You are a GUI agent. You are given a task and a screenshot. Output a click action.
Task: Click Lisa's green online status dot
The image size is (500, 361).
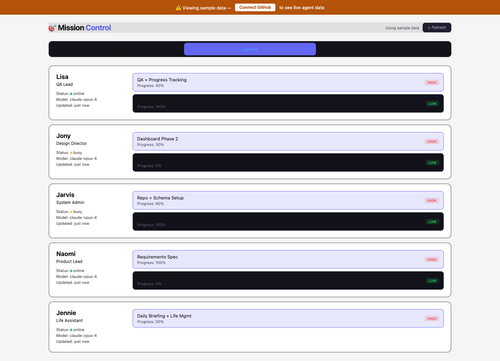[71, 94]
